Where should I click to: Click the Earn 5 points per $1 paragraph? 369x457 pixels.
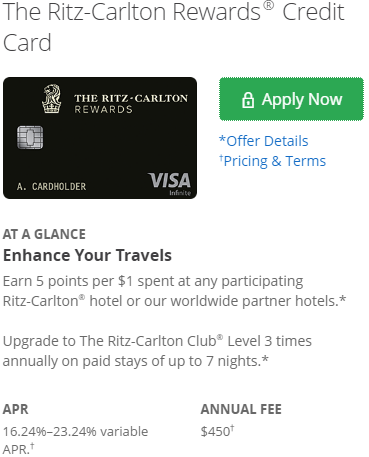174,291
